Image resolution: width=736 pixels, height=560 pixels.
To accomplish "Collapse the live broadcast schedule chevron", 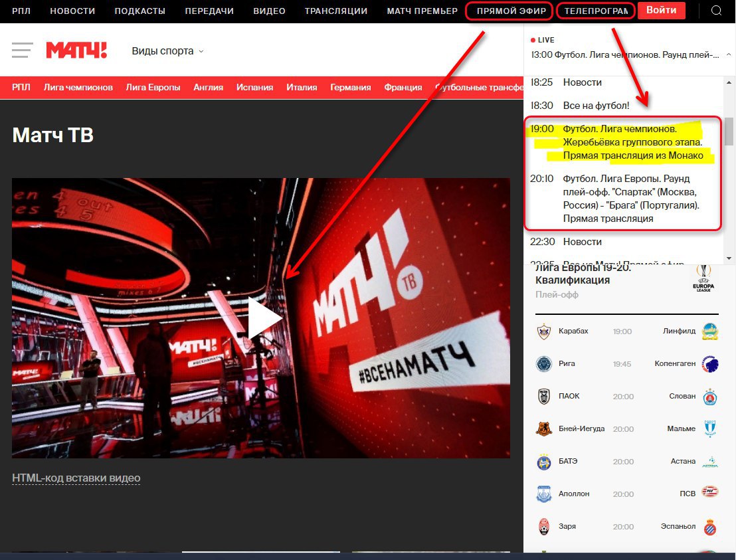I will 729,54.
